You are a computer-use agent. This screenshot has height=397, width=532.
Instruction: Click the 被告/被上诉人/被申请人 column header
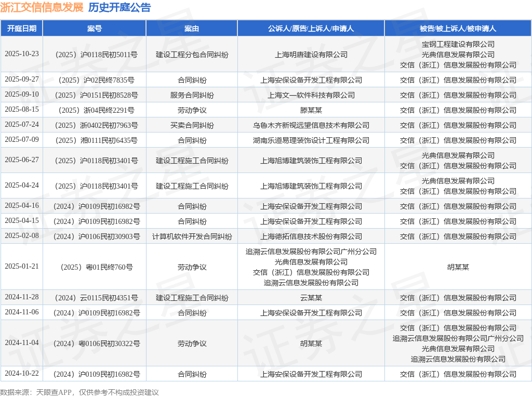[x=458, y=29]
